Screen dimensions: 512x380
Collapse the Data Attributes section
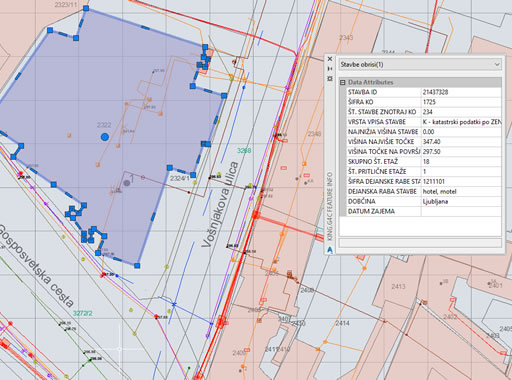click(342, 82)
